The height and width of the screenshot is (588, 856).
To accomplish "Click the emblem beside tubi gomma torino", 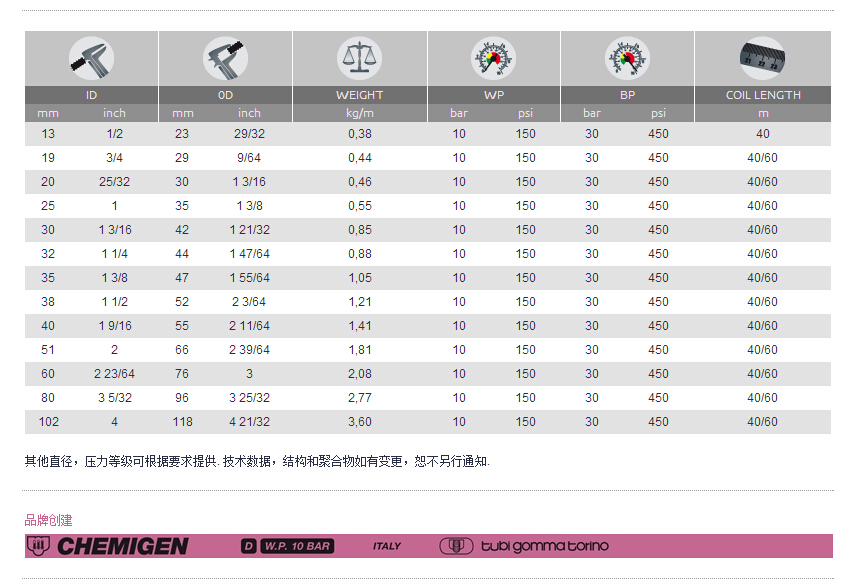I will click(456, 546).
